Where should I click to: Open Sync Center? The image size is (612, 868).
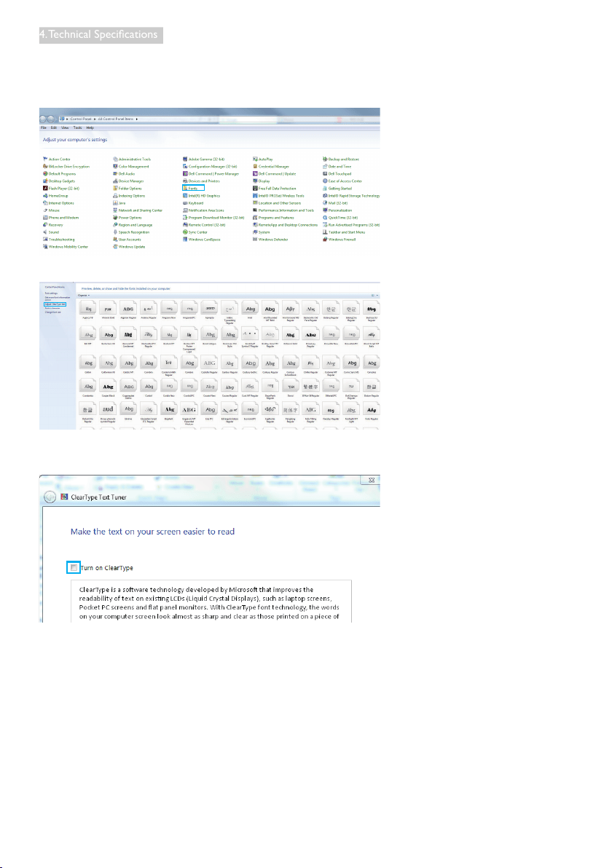195,232
